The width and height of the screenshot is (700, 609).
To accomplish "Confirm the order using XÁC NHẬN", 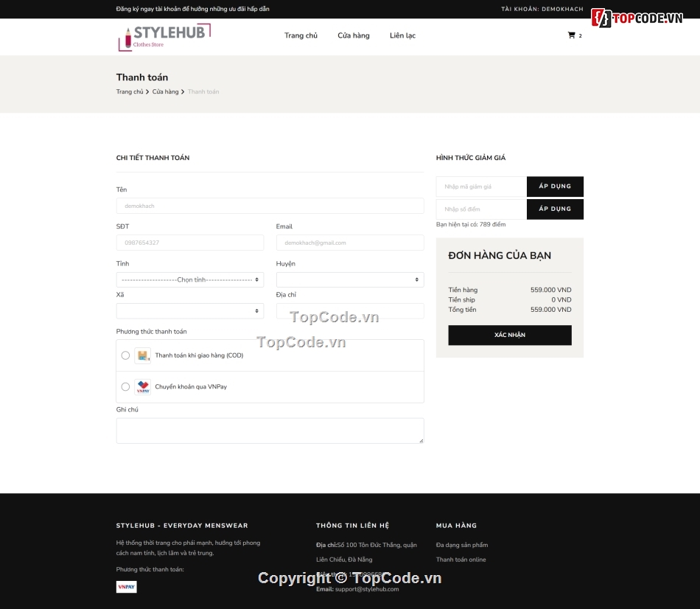I will [x=509, y=335].
